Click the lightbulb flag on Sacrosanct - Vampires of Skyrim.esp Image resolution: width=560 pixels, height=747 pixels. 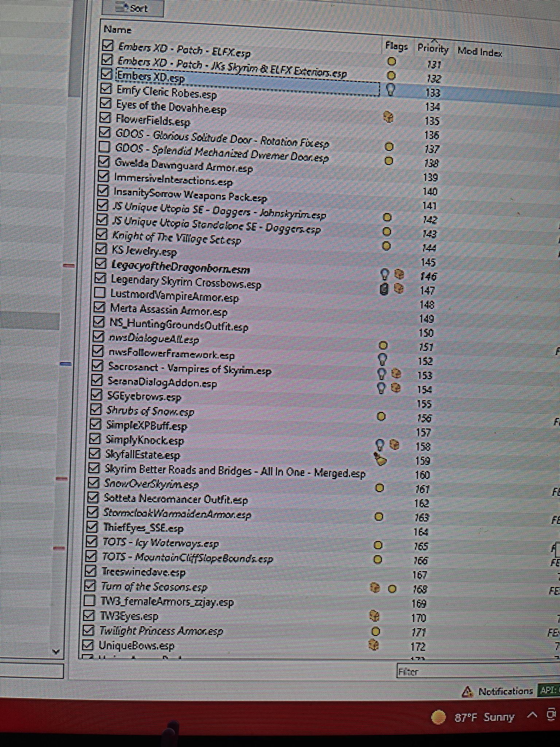[x=381, y=374]
